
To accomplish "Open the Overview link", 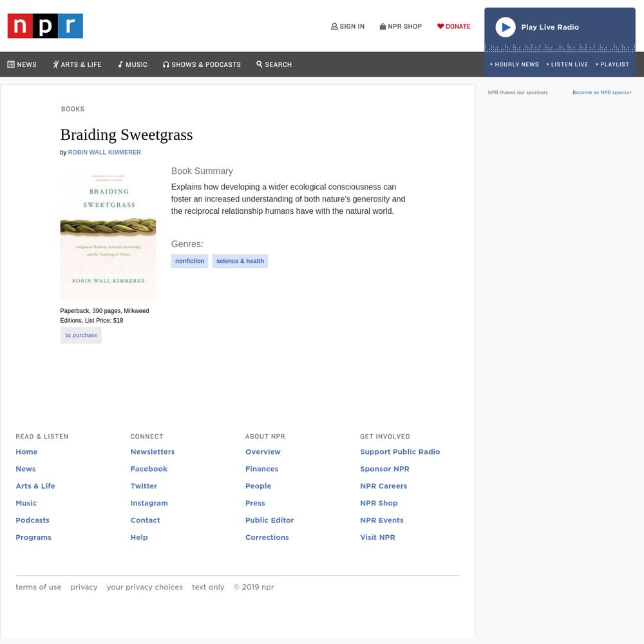I will point(263,452).
